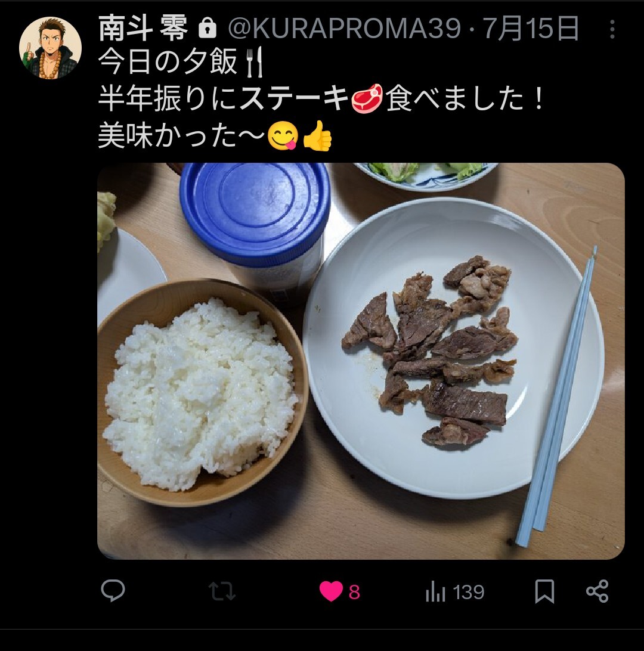The width and height of the screenshot is (644, 651).
Task: Click the steak emoji in tweet text
Action: click(367, 98)
